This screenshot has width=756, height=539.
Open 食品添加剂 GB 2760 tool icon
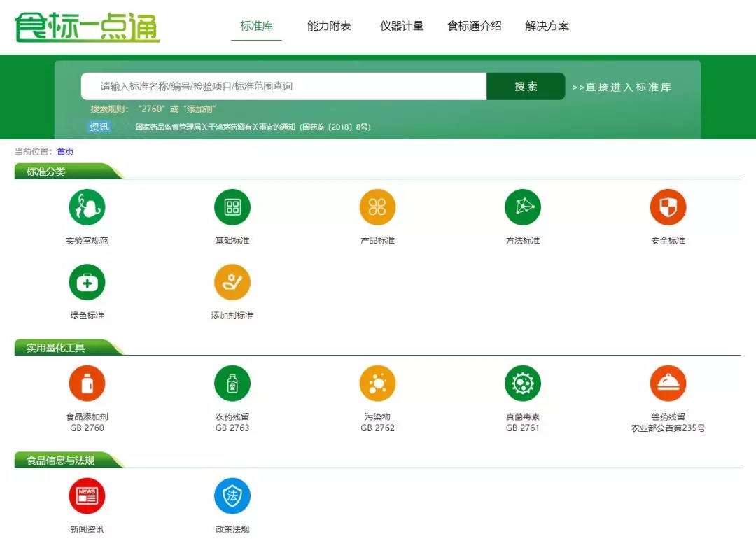tap(87, 384)
